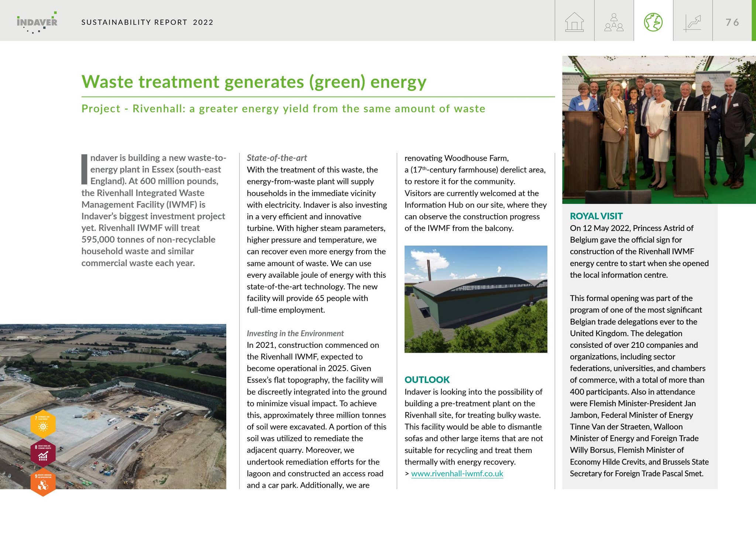Click the royal visit group photo
The height and width of the screenshot is (535, 756).
coord(659,129)
